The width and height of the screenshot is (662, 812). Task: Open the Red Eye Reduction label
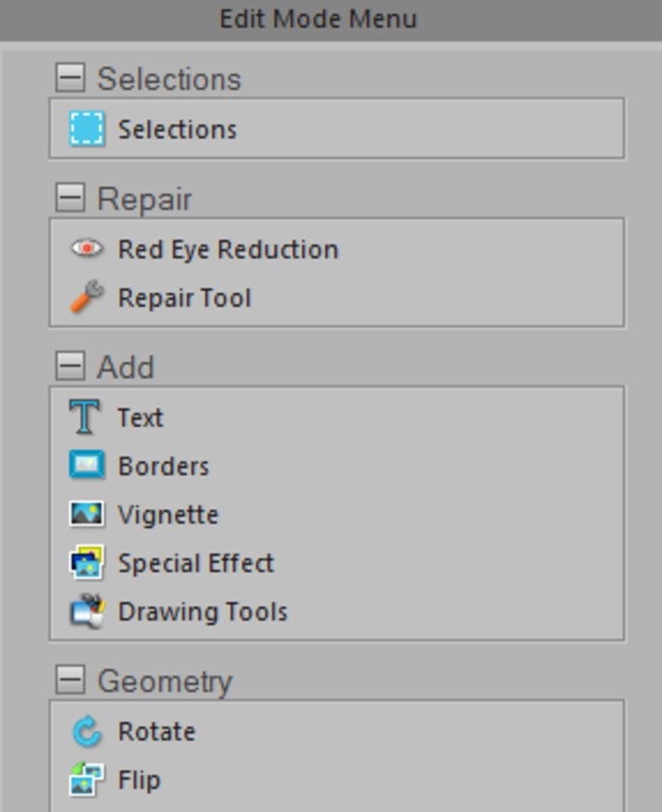pos(227,250)
